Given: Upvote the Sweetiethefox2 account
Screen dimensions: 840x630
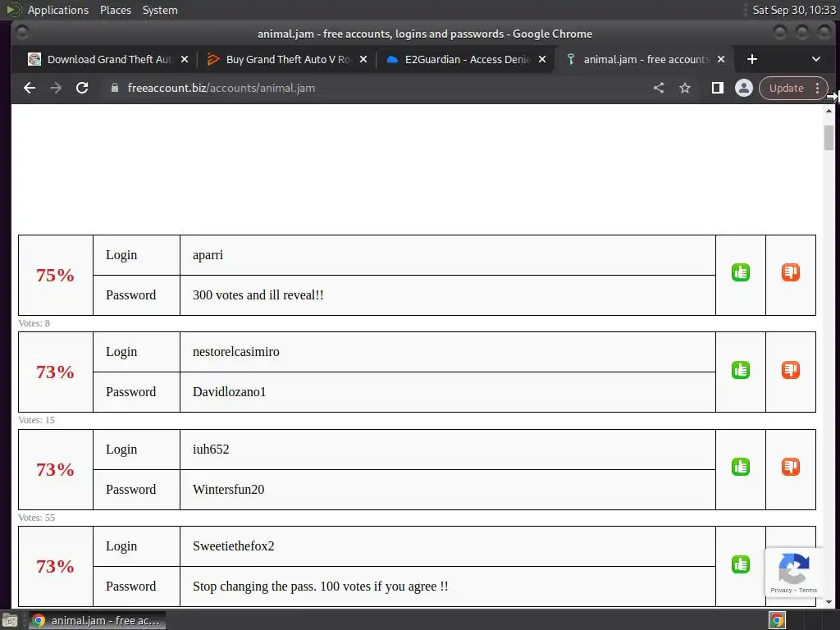Looking at the screenshot, I should tap(741, 564).
